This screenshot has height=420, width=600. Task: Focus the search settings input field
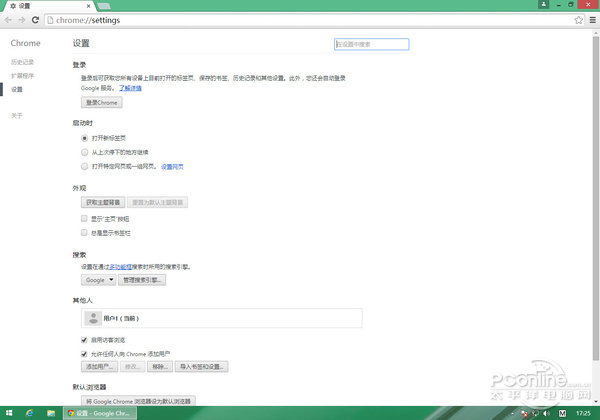click(371, 44)
